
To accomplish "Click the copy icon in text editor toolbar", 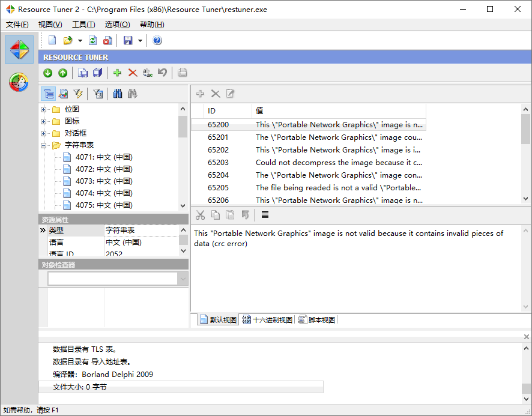I will click(x=216, y=215).
